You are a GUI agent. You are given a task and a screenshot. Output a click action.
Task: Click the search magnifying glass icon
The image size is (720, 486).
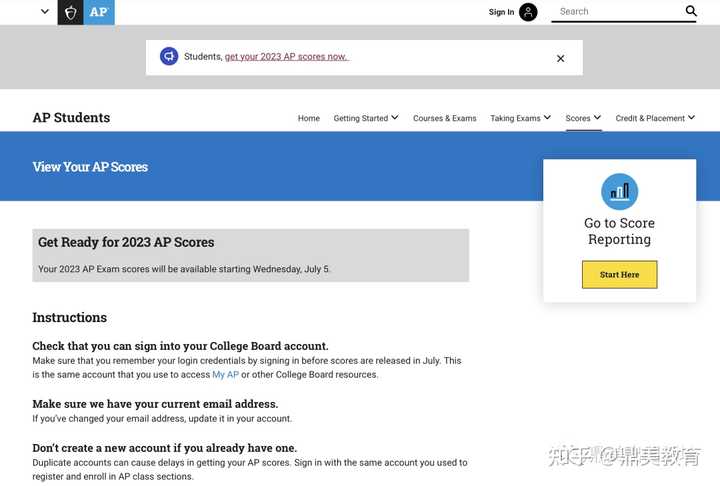691,12
